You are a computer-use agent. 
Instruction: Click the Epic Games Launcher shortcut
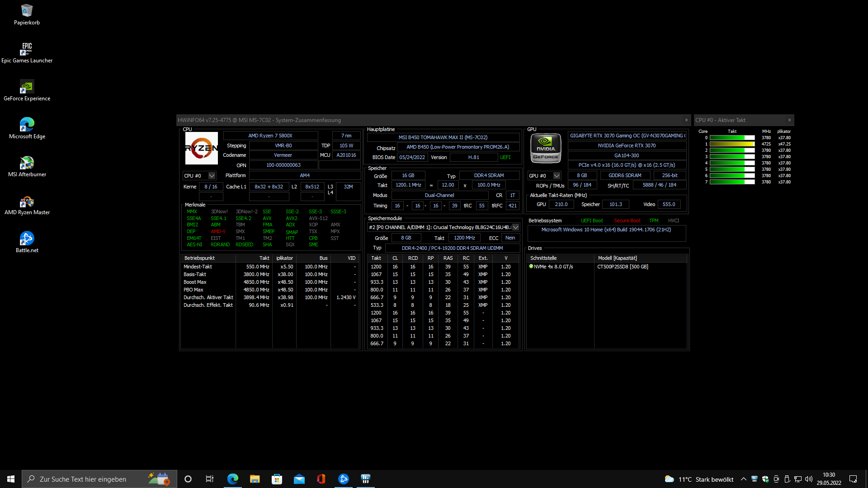(27, 52)
